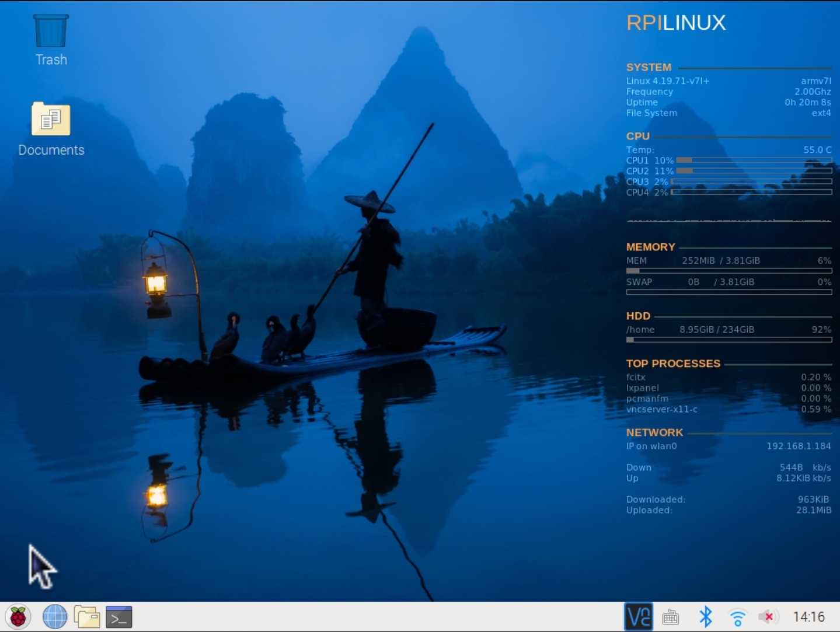
Task: Launch the web browser globe icon
Action: (55, 617)
